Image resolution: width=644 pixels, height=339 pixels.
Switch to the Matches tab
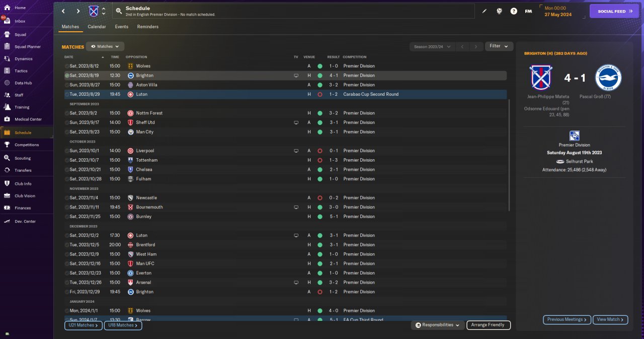tap(70, 27)
